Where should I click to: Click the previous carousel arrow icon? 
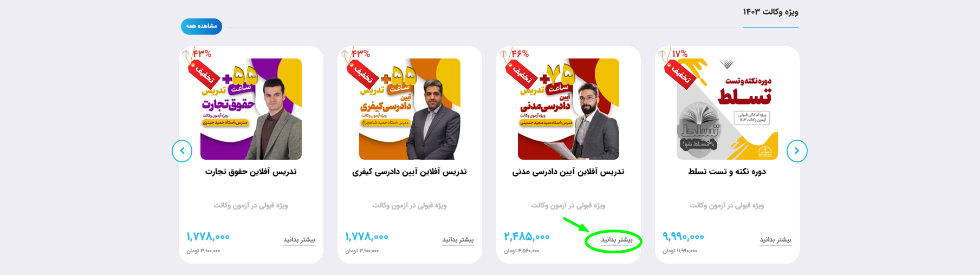[182, 151]
